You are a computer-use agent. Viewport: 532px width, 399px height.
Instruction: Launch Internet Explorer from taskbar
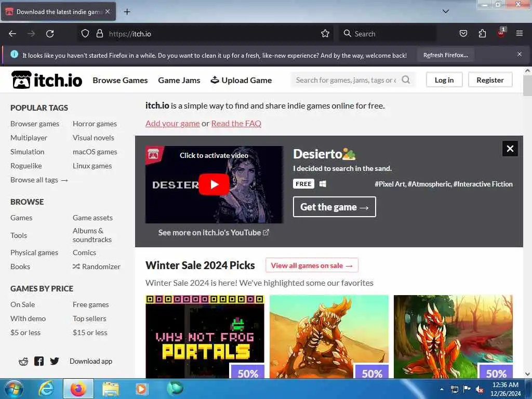(46, 389)
